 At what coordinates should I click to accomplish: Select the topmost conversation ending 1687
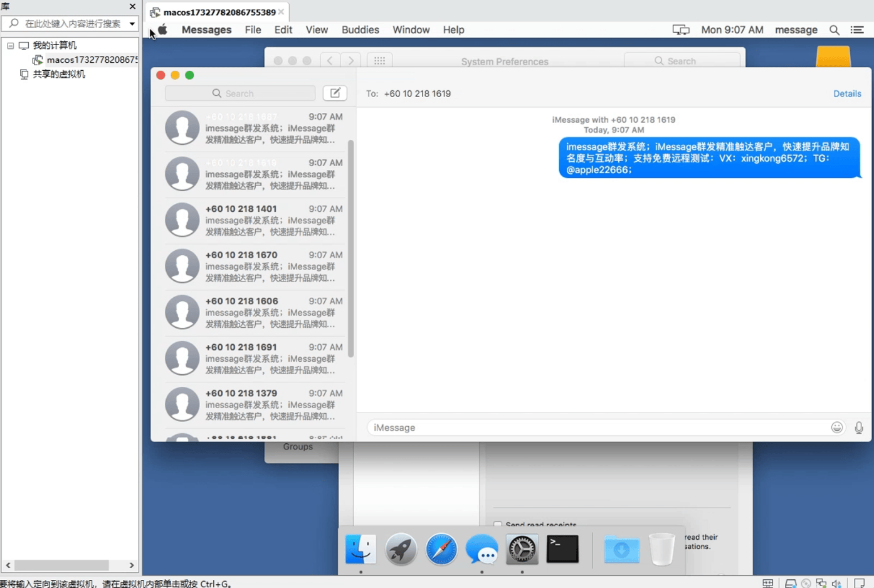[x=254, y=128]
